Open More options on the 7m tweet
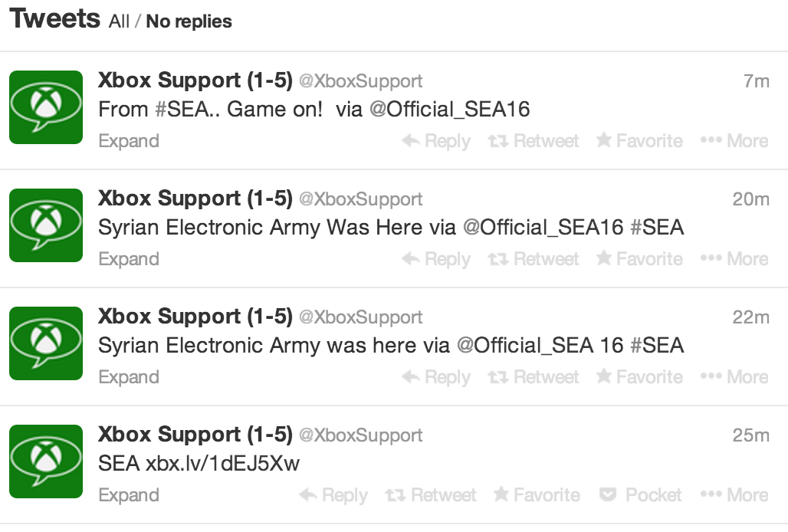Screen dimensions: 788x532 [734, 141]
